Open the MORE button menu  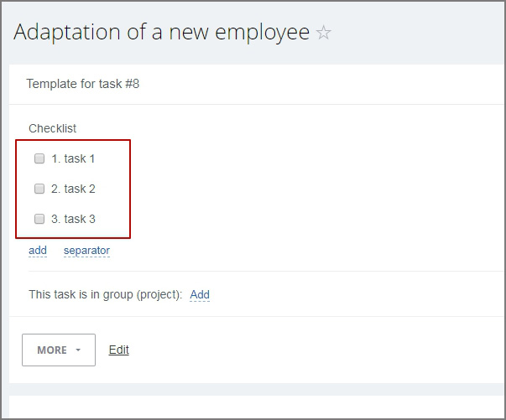pyautogui.click(x=59, y=350)
